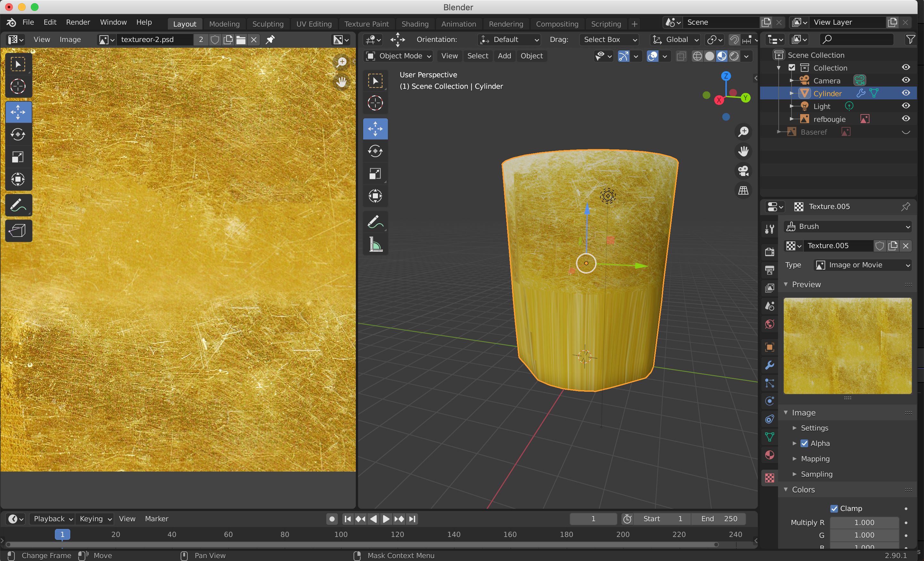Open the Add menu in 3D viewport
This screenshot has height=561, width=924.
tap(504, 56)
